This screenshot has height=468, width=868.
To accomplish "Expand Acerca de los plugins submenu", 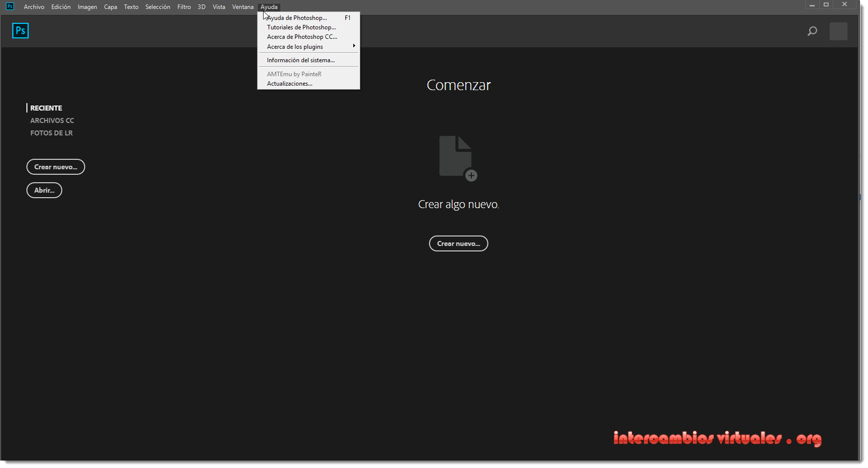I will pyautogui.click(x=308, y=47).
